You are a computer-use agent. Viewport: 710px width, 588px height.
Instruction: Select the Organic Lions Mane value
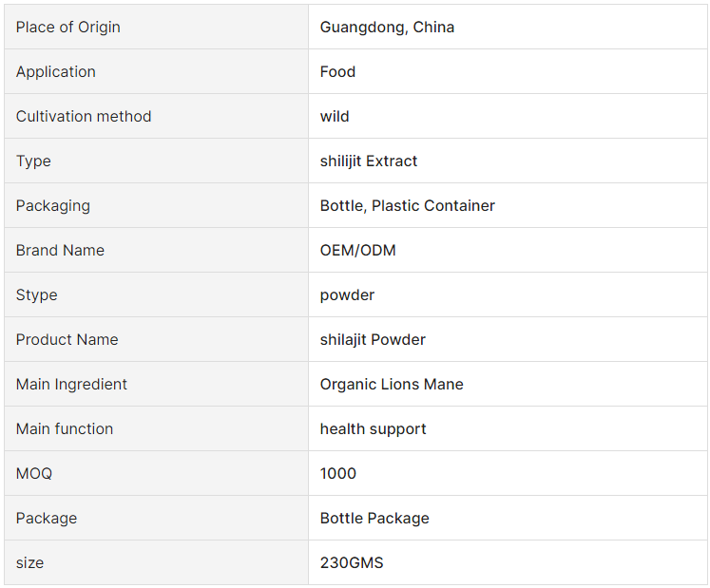[392, 385]
